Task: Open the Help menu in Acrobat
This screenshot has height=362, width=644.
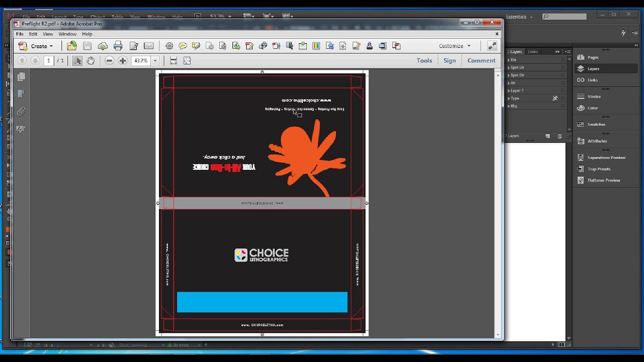Action: click(x=87, y=34)
